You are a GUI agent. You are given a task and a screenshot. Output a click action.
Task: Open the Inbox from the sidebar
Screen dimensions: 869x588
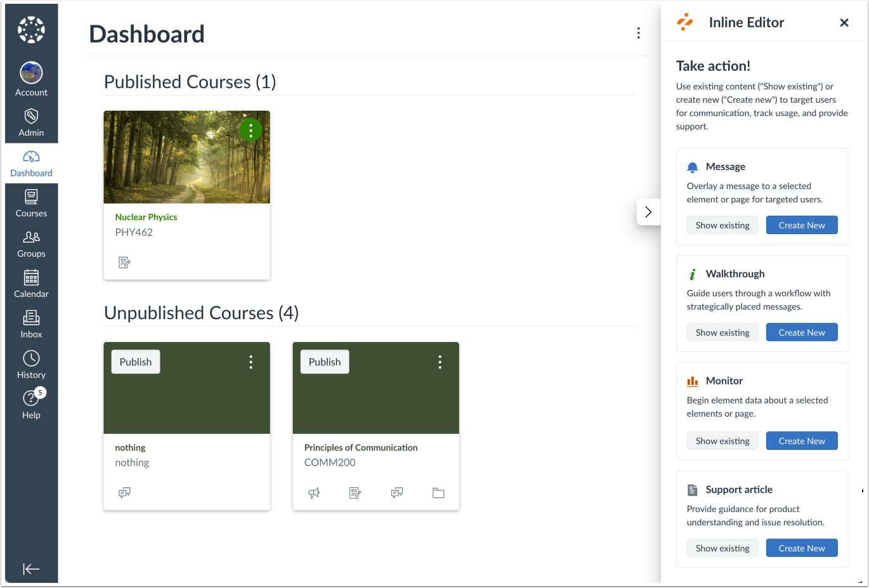click(x=31, y=324)
